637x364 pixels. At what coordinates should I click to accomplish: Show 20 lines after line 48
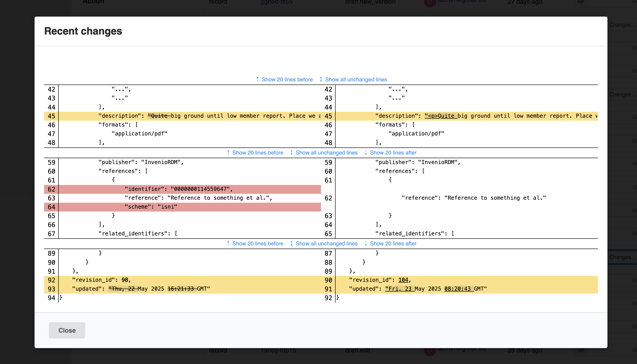coord(390,152)
